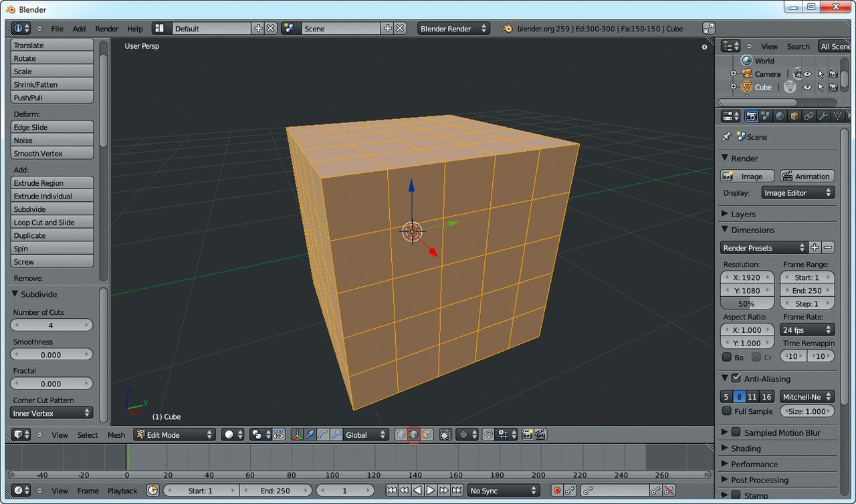This screenshot has width=856, height=504.
Task: Toggle the red auto-keying record button
Action: click(x=557, y=491)
